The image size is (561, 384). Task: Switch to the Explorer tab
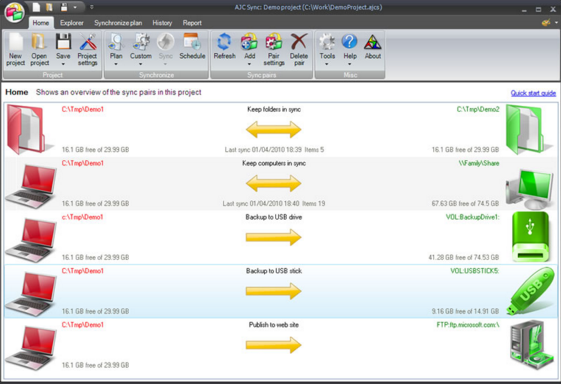[x=72, y=23]
